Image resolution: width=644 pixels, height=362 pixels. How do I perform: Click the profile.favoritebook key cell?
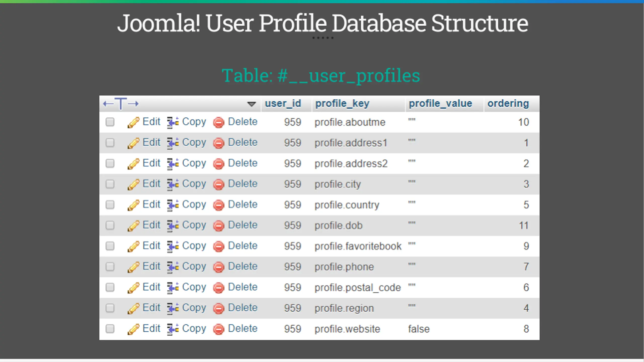click(358, 246)
